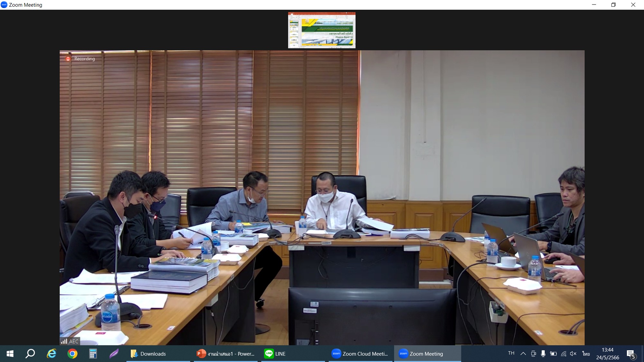Open the feather pen app icon
This screenshot has height=362, width=644.
click(x=114, y=354)
